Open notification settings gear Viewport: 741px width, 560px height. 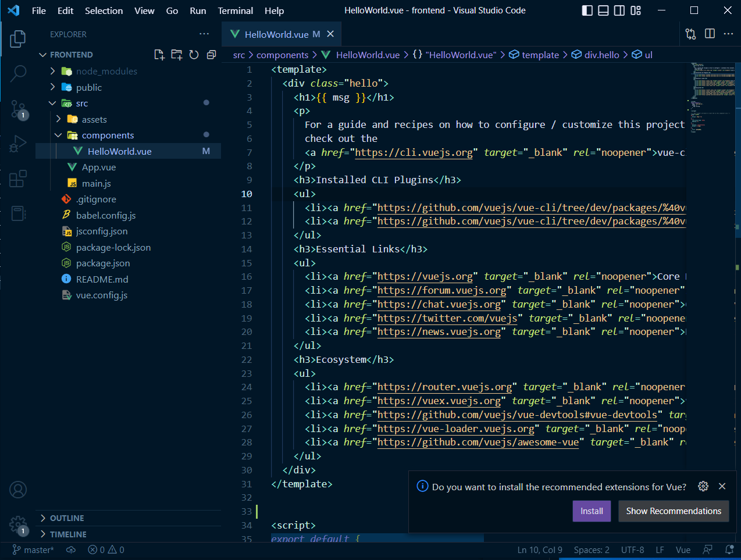pos(703,486)
